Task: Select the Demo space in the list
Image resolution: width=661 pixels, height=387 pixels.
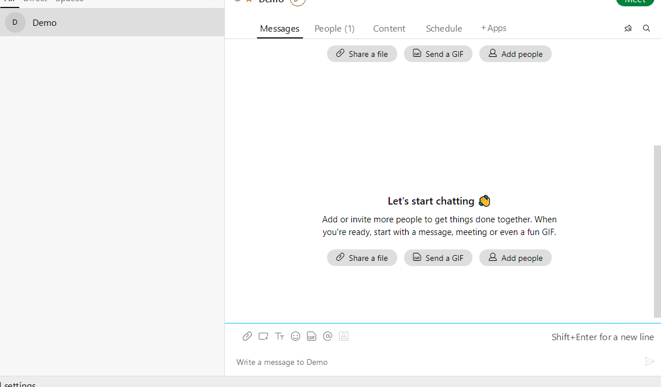Action: coord(112,22)
